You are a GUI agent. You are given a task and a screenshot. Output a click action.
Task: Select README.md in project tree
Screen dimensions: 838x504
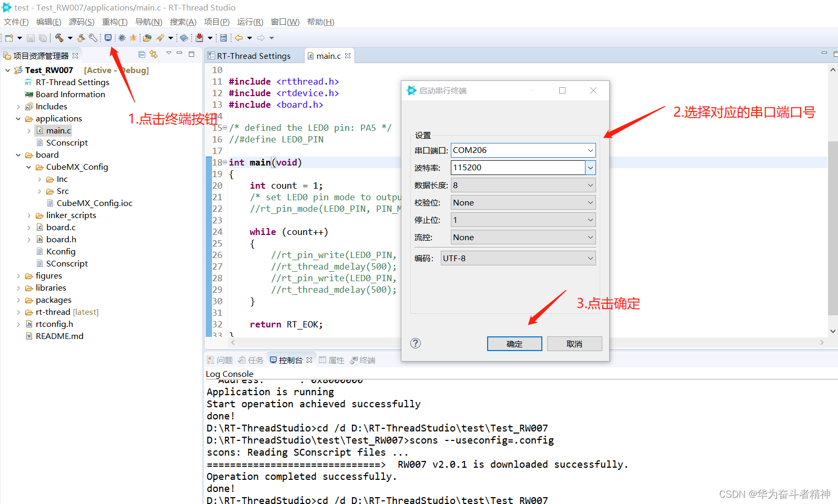pos(59,336)
